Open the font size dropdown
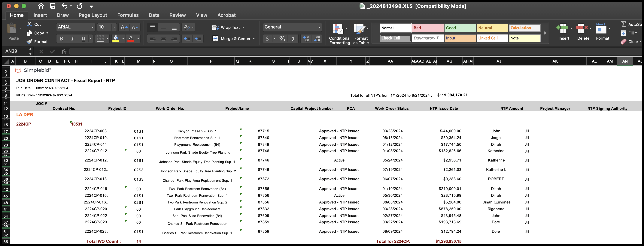Image resolution: width=644 pixels, height=246 pixels. pyautogui.click(x=114, y=27)
